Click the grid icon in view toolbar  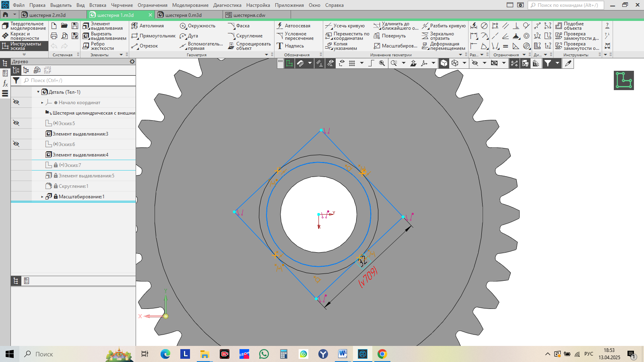(352, 63)
